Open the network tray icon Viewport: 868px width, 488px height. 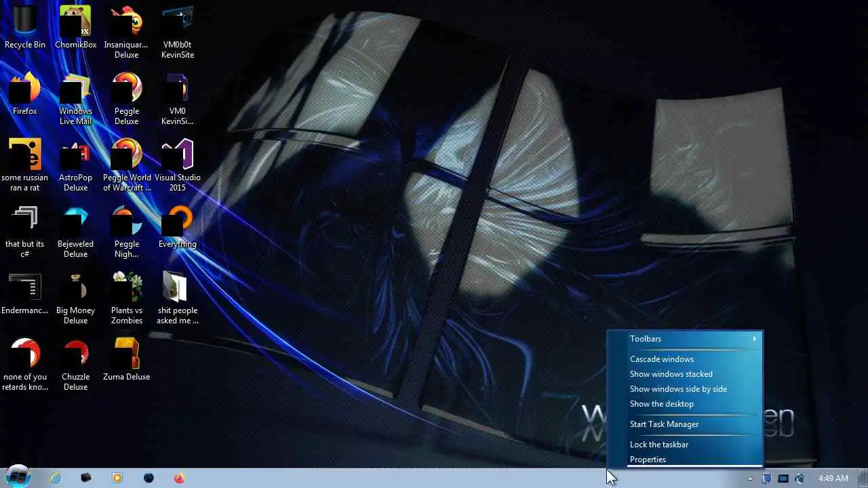pyautogui.click(x=783, y=479)
